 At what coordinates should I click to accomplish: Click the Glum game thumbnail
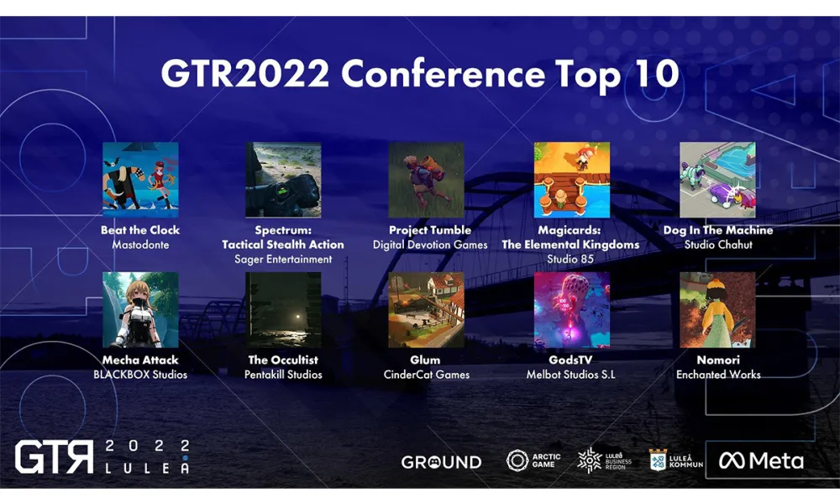(x=427, y=310)
